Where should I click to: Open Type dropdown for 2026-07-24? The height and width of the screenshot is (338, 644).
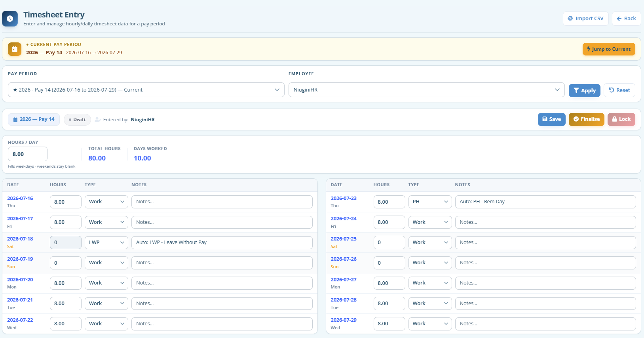430,222
